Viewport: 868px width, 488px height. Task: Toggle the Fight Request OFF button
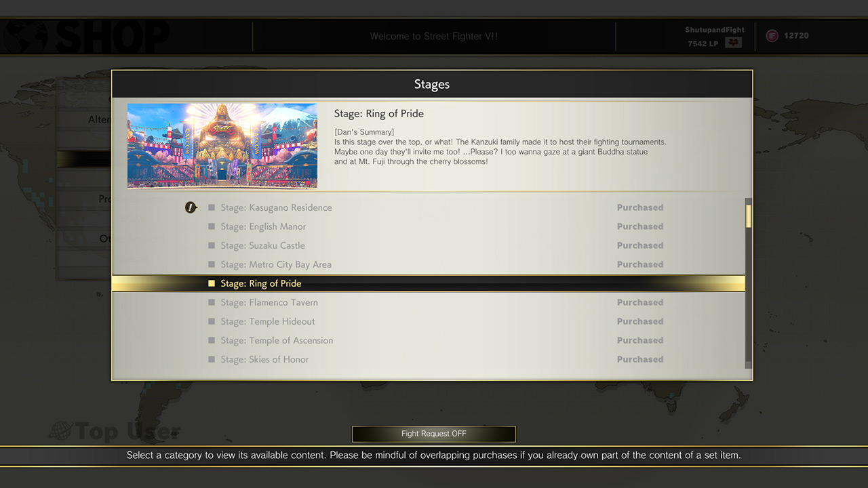(x=434, y=434)
